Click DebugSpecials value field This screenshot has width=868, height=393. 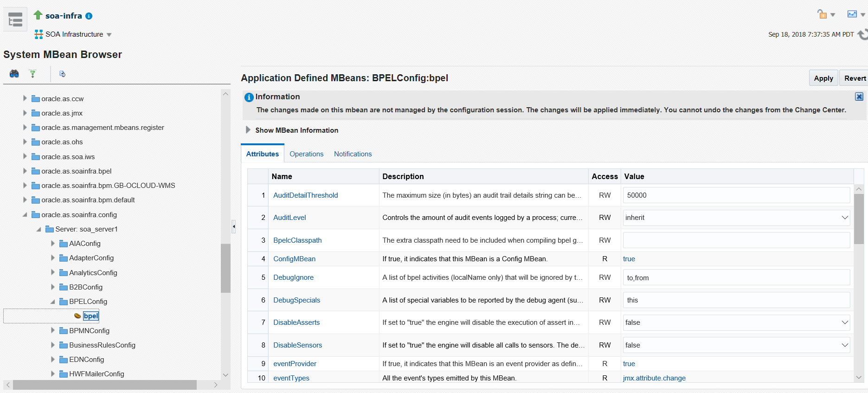pos(736,300)
